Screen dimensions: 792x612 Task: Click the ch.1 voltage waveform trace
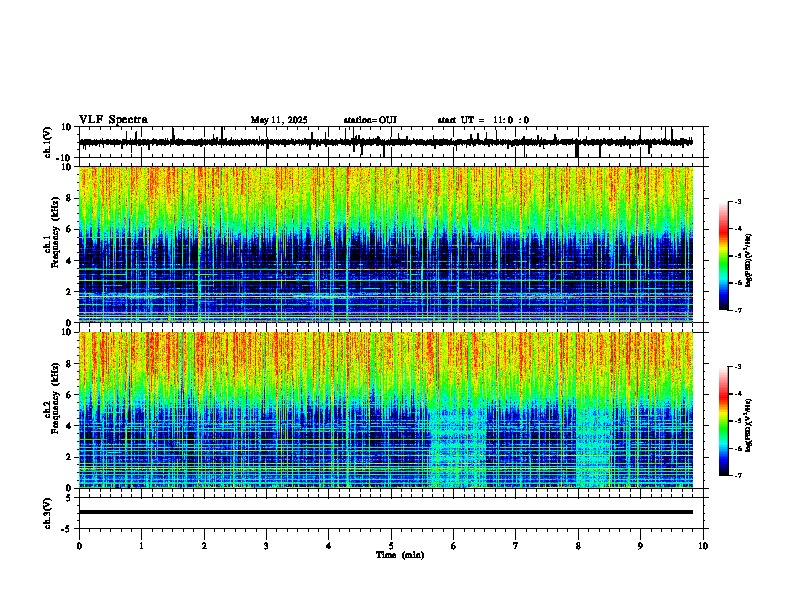point(386,142)
